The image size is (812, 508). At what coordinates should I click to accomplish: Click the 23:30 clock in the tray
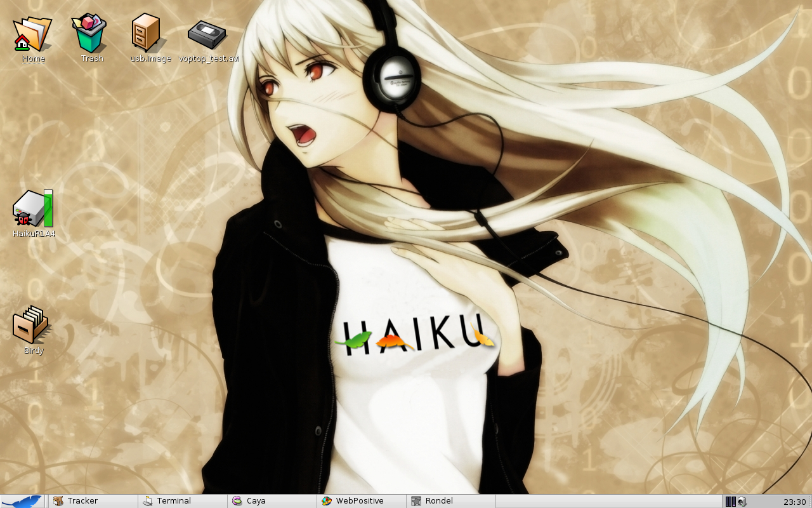tap(794, 502)
